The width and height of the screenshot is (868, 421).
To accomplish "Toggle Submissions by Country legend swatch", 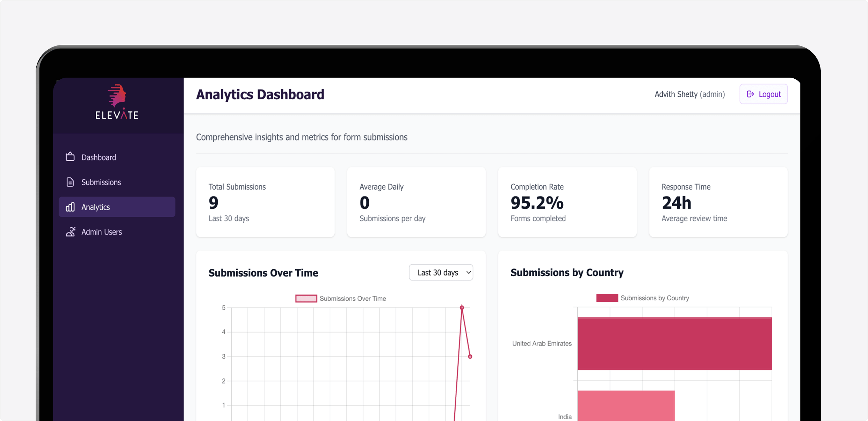I will [607, 298].
